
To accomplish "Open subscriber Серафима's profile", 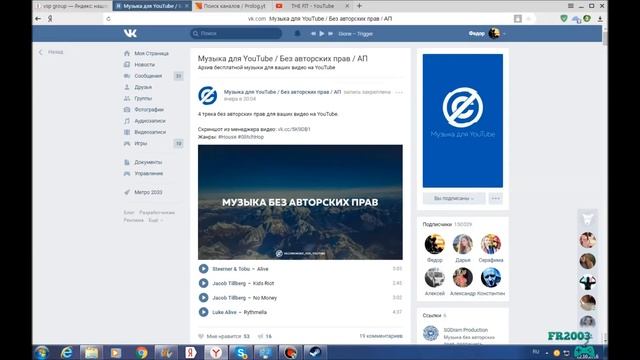I will point(491,244).
